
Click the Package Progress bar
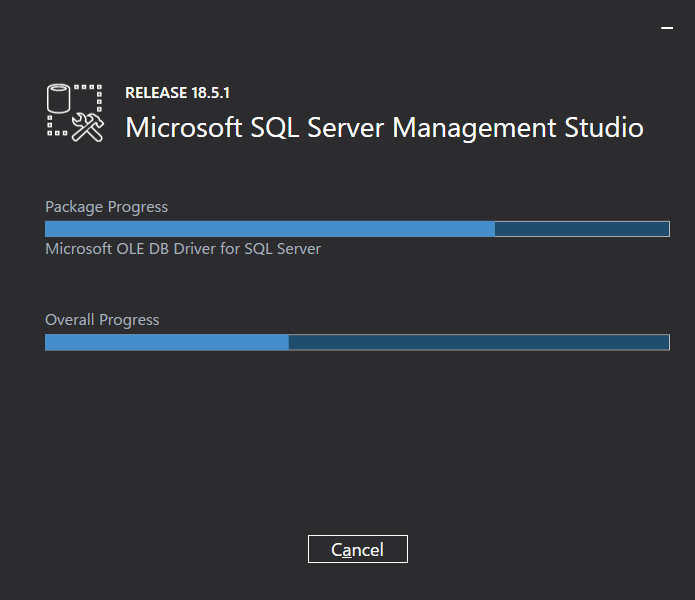tap(357, 229)
